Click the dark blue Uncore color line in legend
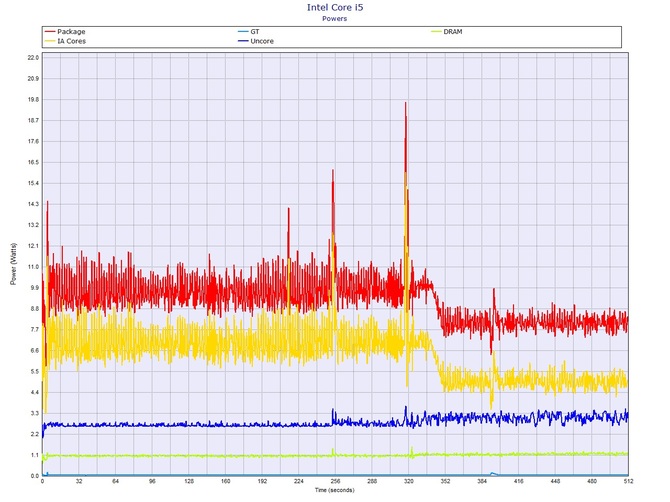670x502 pixels. (243, 41)
